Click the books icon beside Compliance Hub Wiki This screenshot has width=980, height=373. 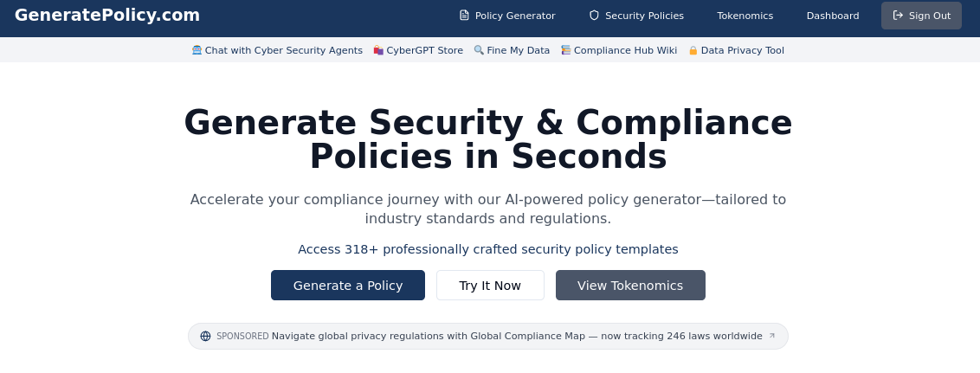(x=566, y=50)
